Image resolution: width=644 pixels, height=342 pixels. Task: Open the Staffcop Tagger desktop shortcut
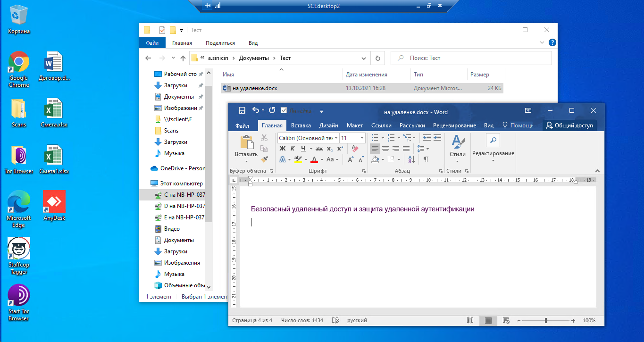pyautogui.click(x=19, y=255)
